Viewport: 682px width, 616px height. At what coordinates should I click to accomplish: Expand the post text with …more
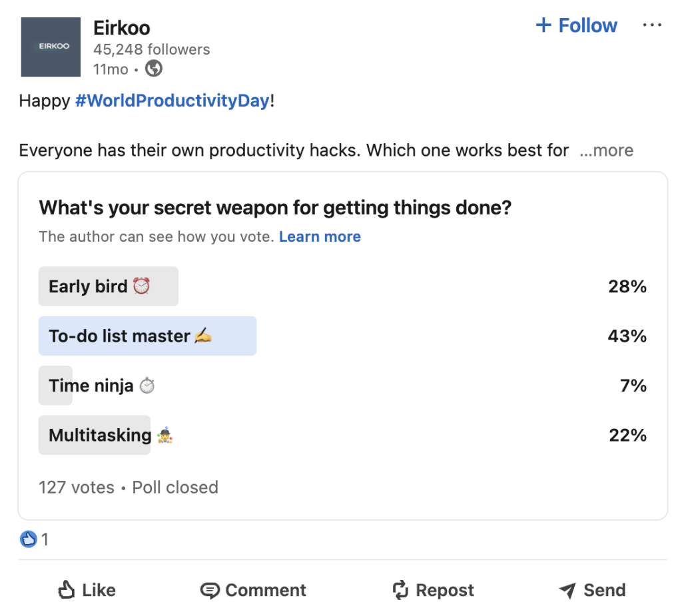click(x=606, y=151)
